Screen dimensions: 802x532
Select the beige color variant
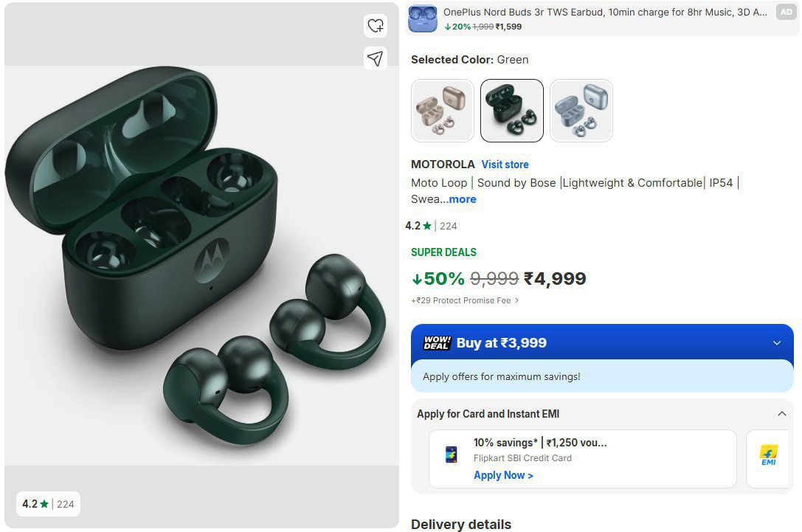tap(443, 111)
